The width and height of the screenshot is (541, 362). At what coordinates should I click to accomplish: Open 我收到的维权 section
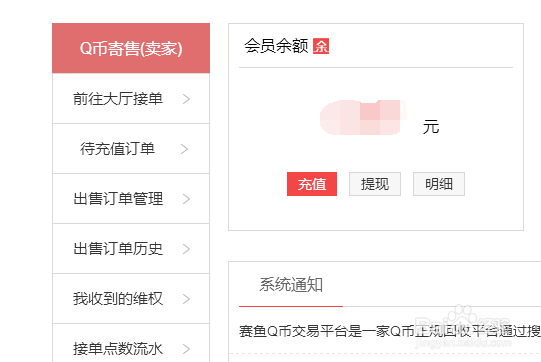pos(131,299)
